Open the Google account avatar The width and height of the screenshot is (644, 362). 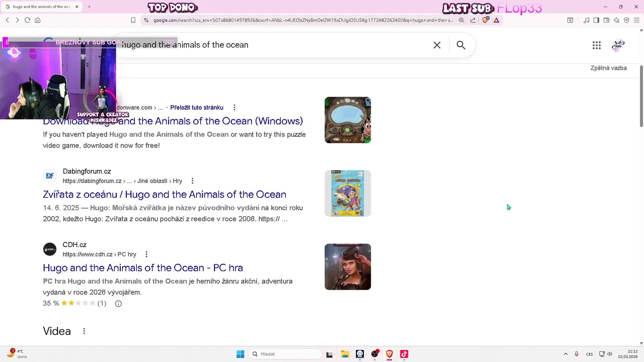[x=618, y=45]
